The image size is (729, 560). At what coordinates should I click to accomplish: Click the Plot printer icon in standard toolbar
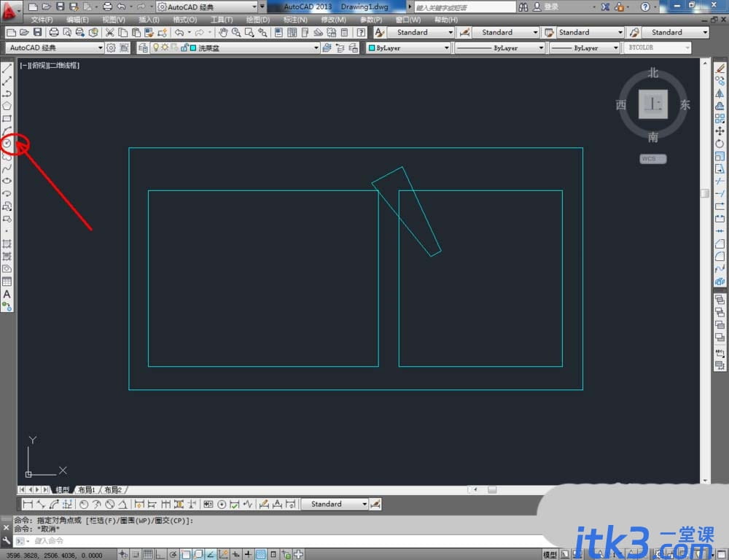click(x=54, y=32)
